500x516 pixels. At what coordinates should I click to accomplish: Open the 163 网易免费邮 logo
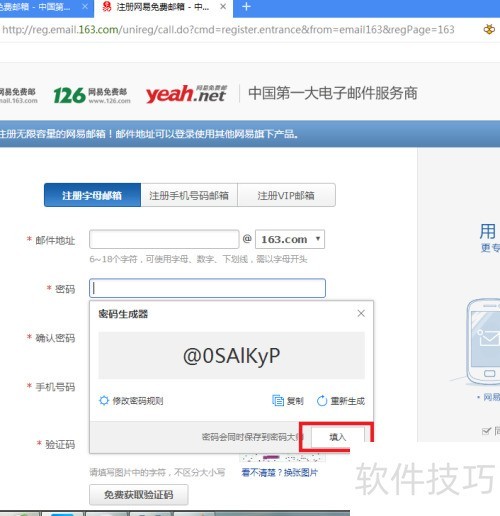(x=18, y=96)
